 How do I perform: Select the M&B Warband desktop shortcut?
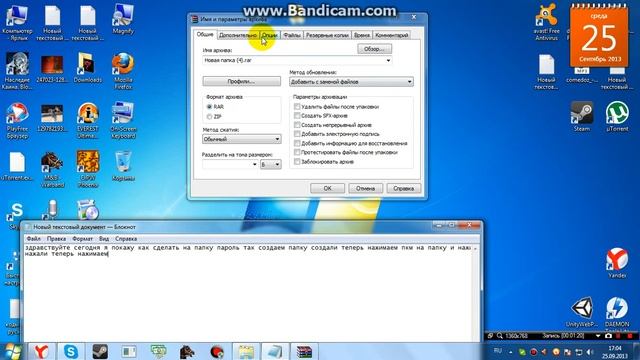(x=52, y=169)
